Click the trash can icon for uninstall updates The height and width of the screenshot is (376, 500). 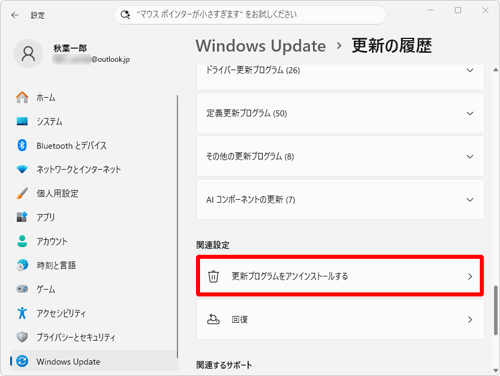213,276
